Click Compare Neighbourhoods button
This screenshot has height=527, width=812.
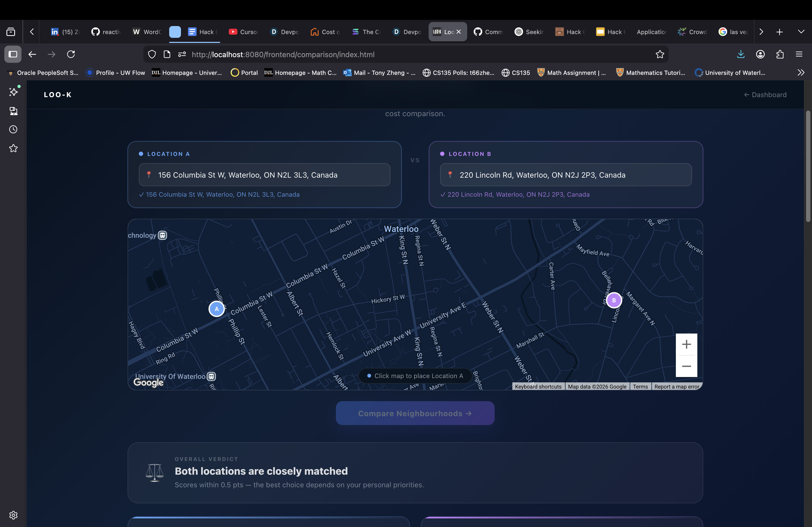click(x=415, y=413)
